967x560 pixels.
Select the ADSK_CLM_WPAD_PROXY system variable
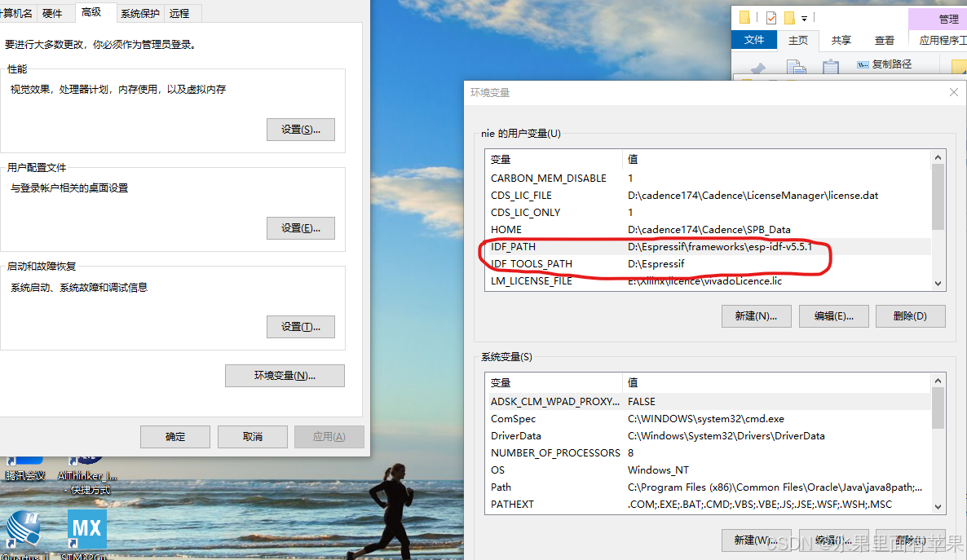(708, 402)
